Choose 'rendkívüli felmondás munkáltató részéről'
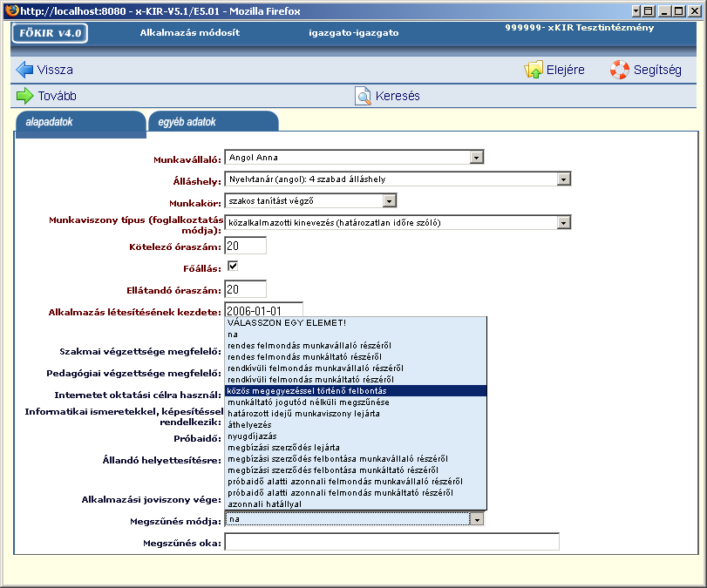707x588 pixels. point(356,380)
